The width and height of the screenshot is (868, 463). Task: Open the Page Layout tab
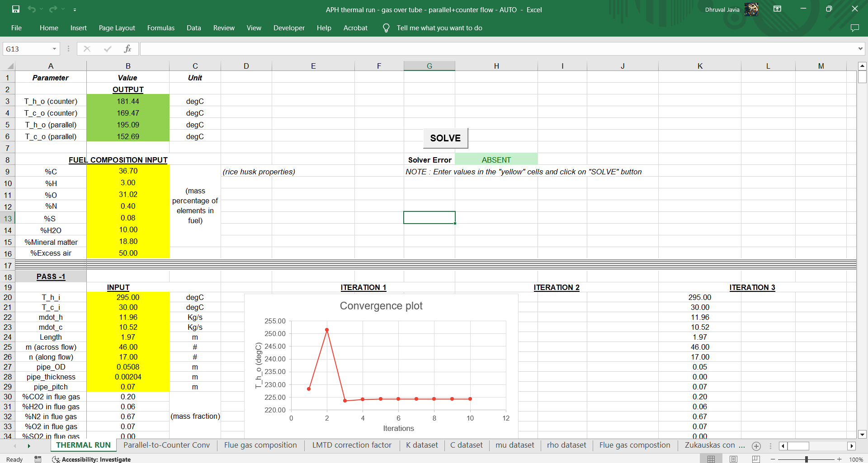[x=117, y=28]
